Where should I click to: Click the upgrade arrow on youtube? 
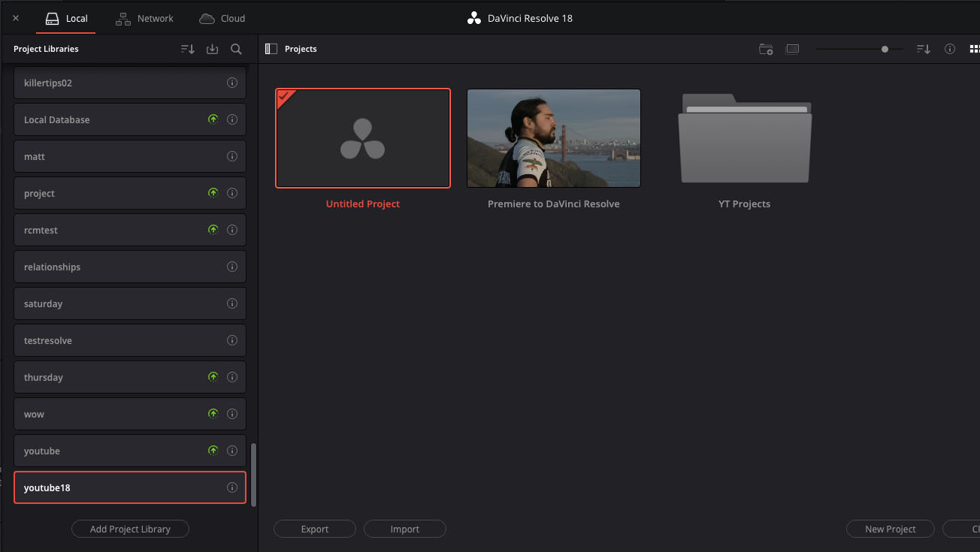tap(213, 451)
